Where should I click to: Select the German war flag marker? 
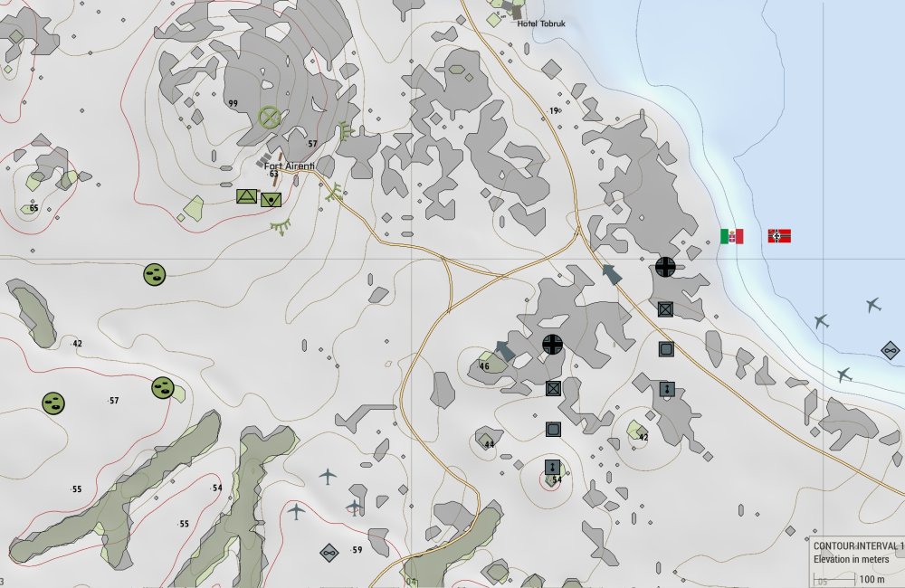[779, 236]
